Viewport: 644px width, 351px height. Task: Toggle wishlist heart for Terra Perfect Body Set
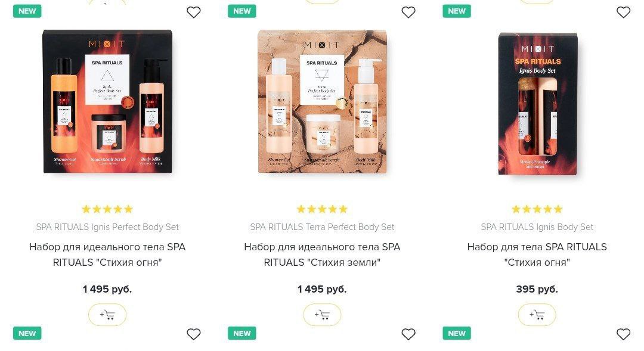(x=408, y=13)
